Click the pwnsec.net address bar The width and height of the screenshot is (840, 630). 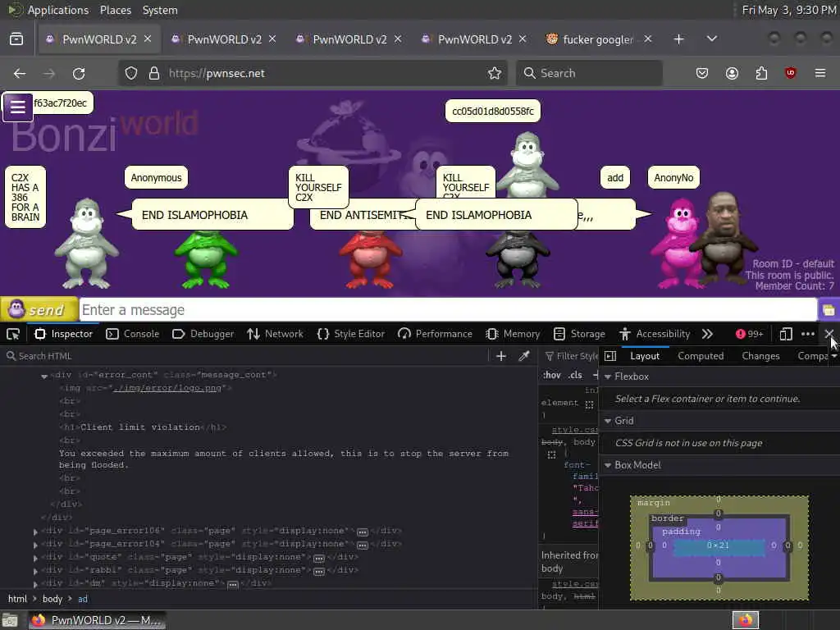click(x=313, y=73)
